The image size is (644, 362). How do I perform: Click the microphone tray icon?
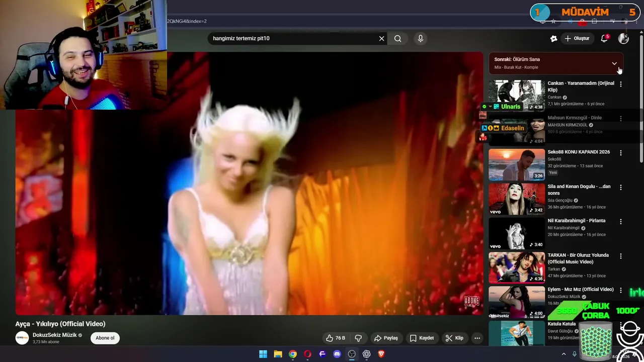tap(575, 354)
